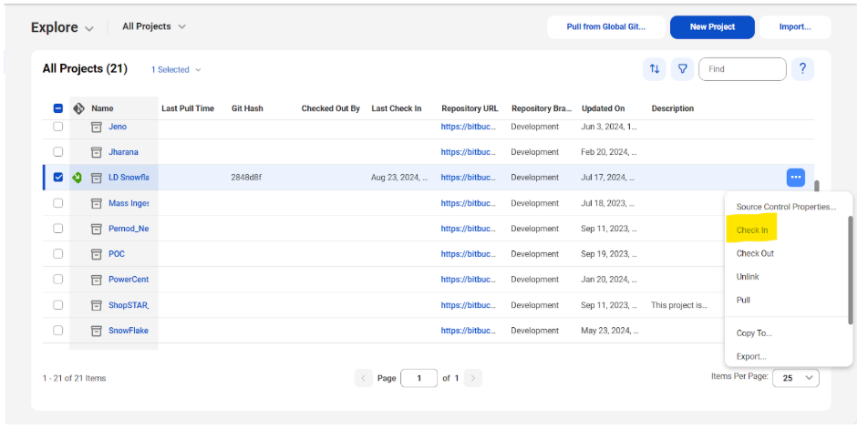868x439 pixels.
Task: Go to previous page arrow
Action: [363, 378]
